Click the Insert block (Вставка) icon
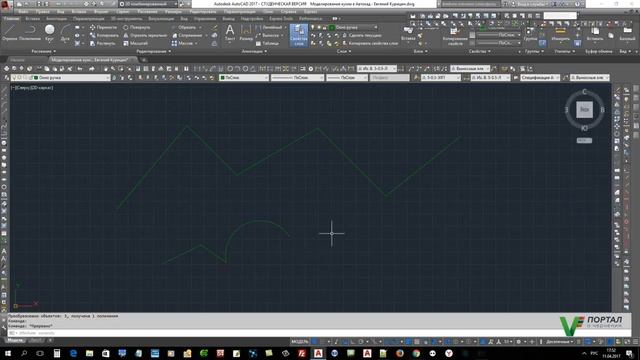 point(408,33)
